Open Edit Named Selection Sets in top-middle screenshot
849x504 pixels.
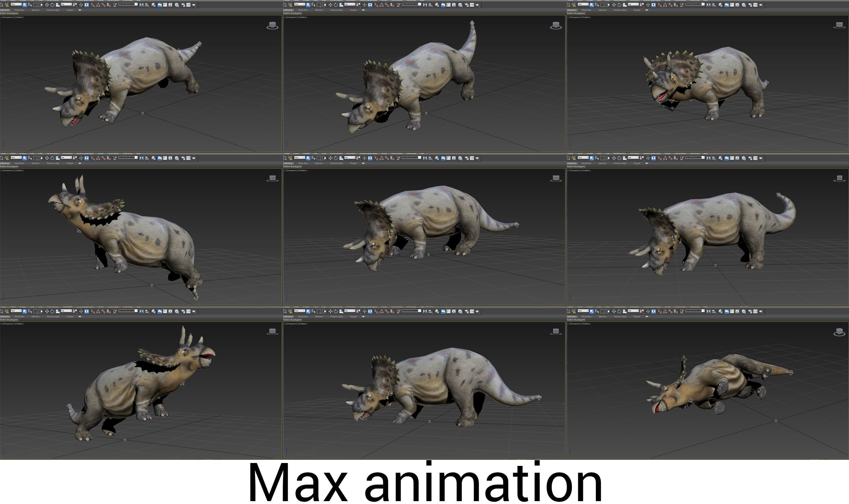(x=398, y=5)
